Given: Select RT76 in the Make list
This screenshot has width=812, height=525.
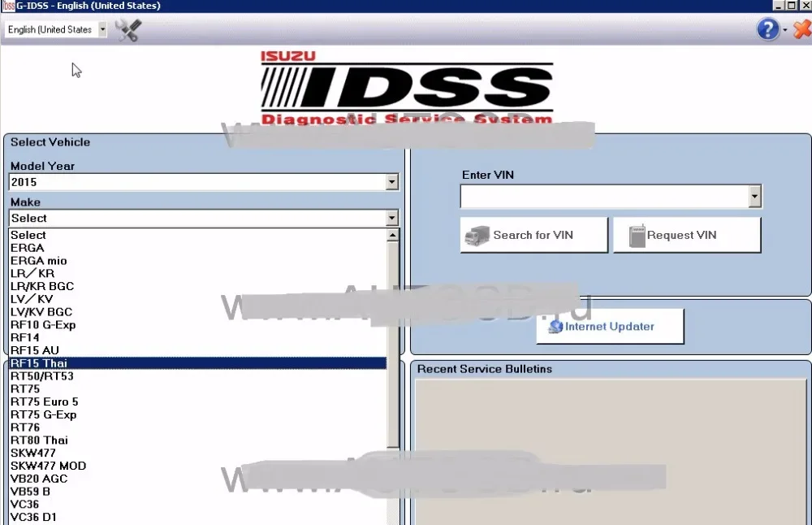Looking at the screenshot, I should 197,427.
